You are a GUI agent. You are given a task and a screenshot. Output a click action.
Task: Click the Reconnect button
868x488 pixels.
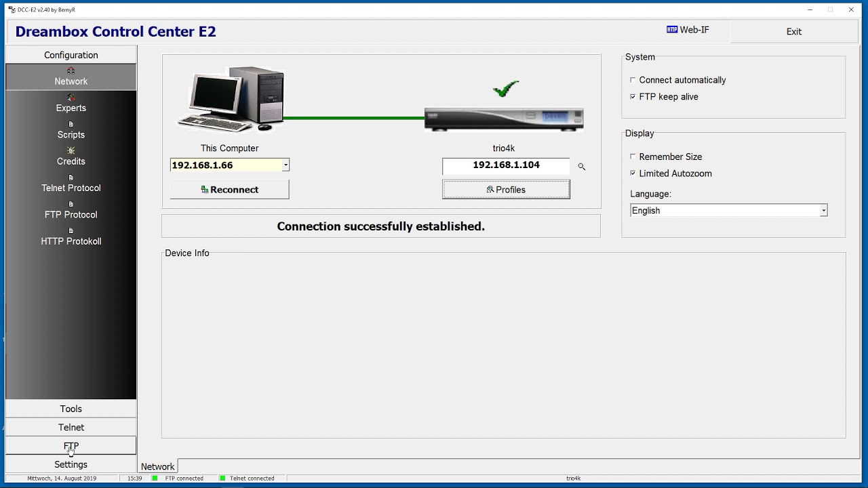[x=229, y=190]
